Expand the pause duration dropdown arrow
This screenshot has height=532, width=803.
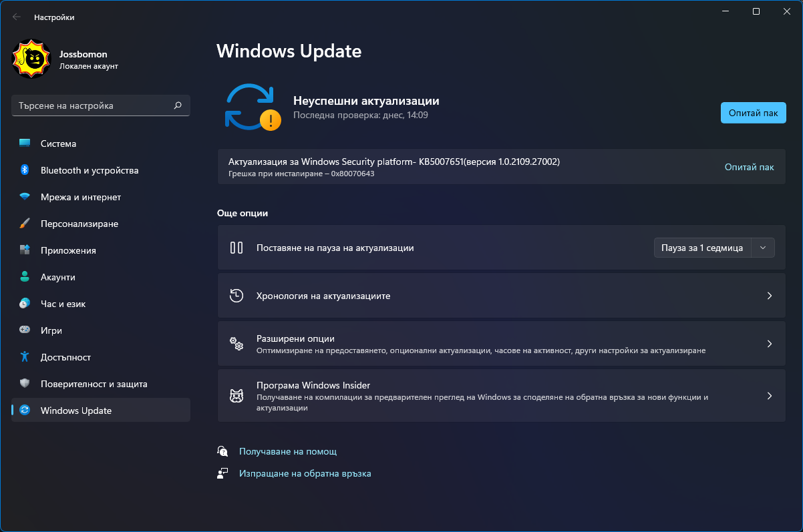tap(763, 248)
